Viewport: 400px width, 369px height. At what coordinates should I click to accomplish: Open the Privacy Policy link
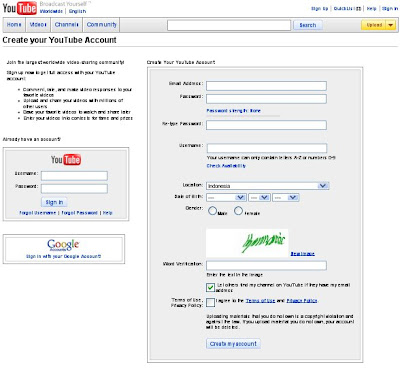[302, 301]
